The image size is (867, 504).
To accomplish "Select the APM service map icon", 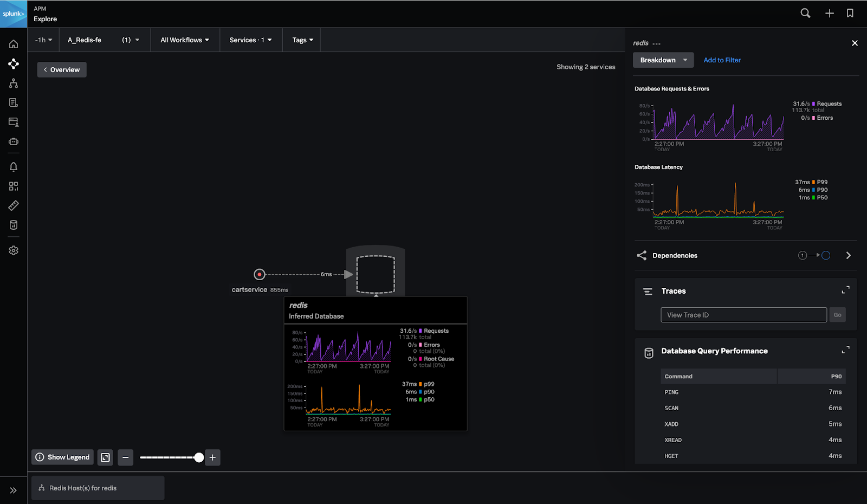I will [x=14, y=63].
